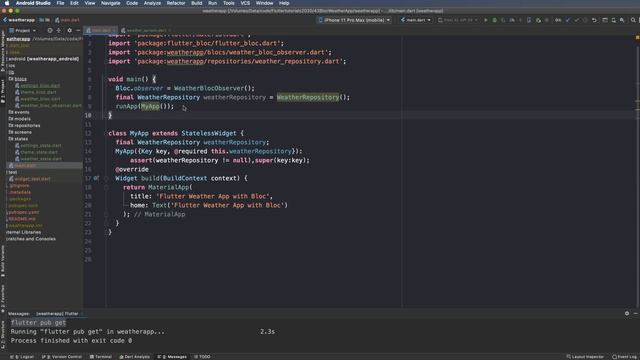Image resolution: width=640 pixels, height=360 pixels.
Task: Click line 10 closing brace in editor
Action: (x=110, y=115)
